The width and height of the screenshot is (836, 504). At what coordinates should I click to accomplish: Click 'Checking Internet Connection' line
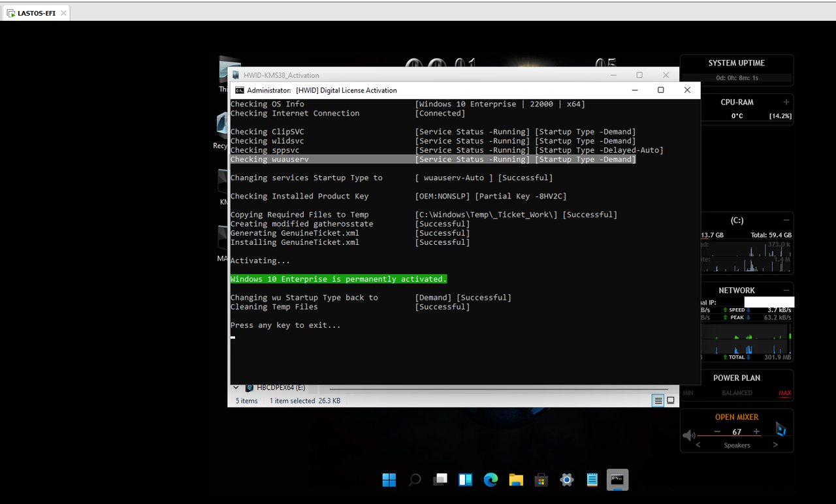tap(295, 114)
